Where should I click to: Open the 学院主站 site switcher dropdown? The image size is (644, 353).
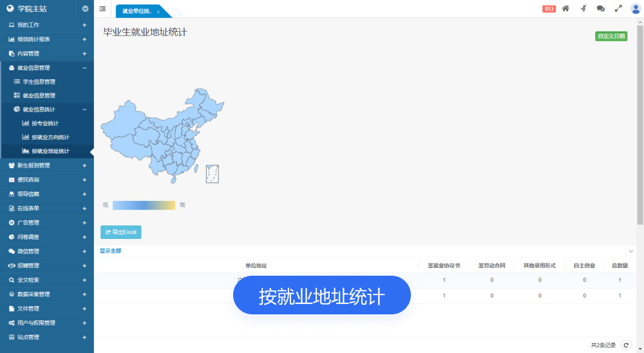[86, 9]
